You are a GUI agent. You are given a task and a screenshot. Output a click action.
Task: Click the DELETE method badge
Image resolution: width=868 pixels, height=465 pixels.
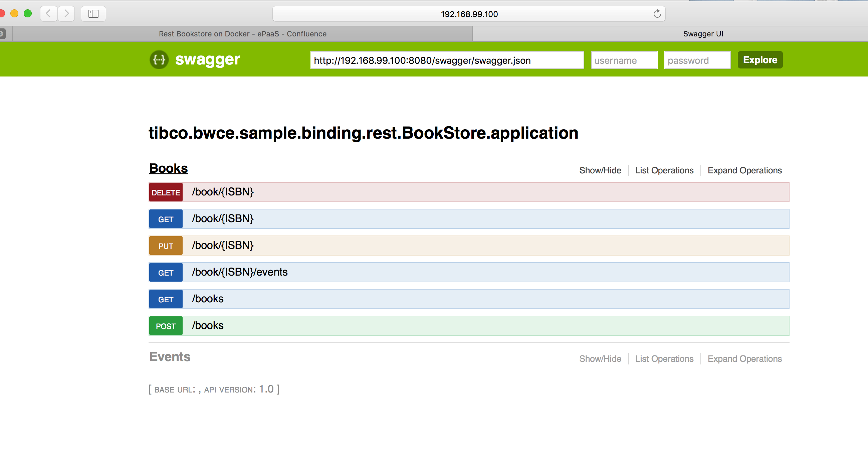(166, 192)
